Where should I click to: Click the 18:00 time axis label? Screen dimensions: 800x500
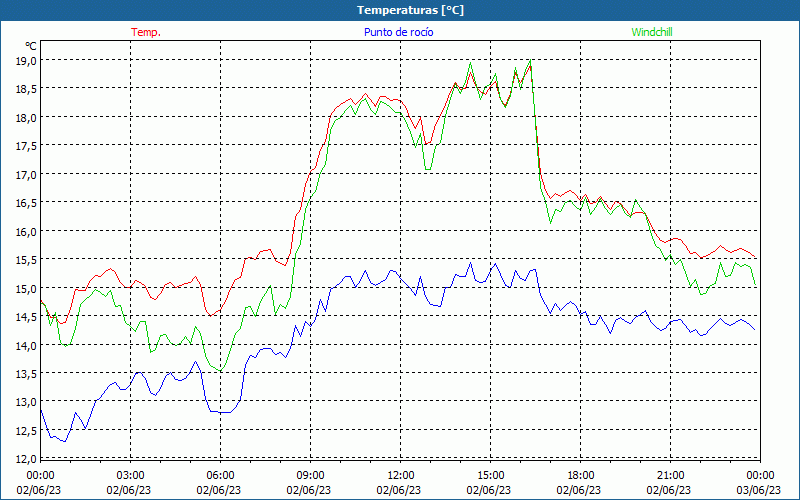pos(581,476)
